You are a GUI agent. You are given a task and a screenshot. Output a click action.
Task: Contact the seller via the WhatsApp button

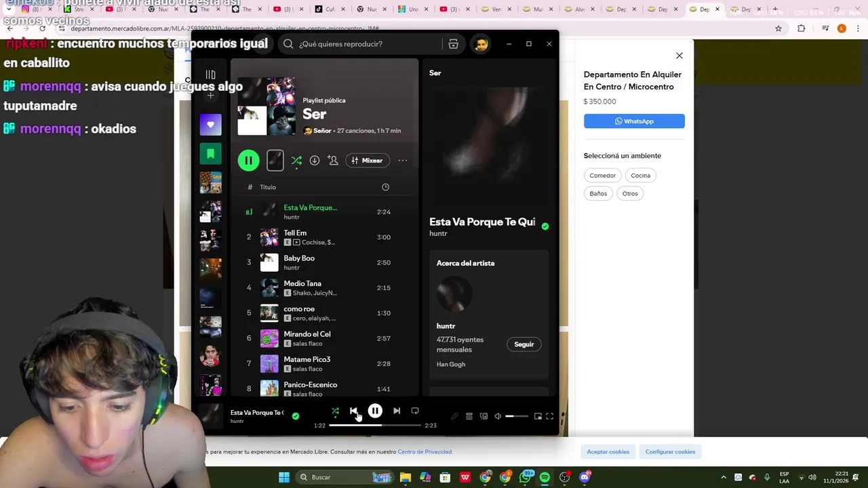(634, 121)
